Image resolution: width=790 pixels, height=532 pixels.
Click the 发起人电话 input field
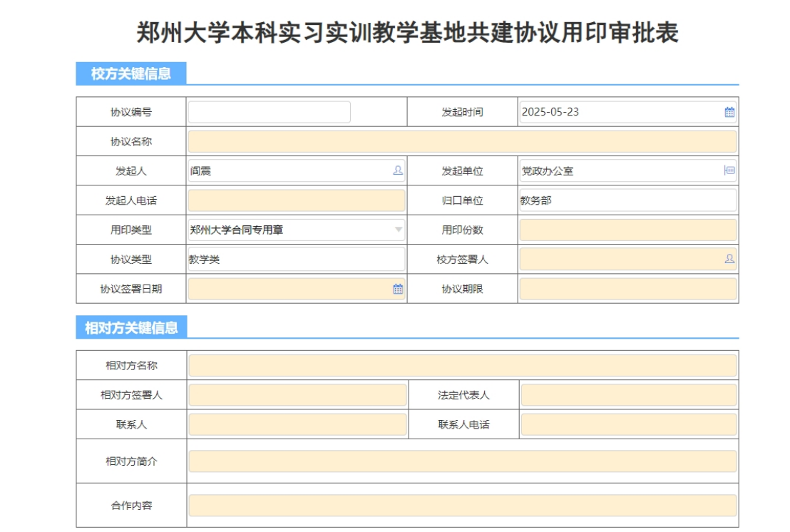pyautogui.click(x=297, y=200)
